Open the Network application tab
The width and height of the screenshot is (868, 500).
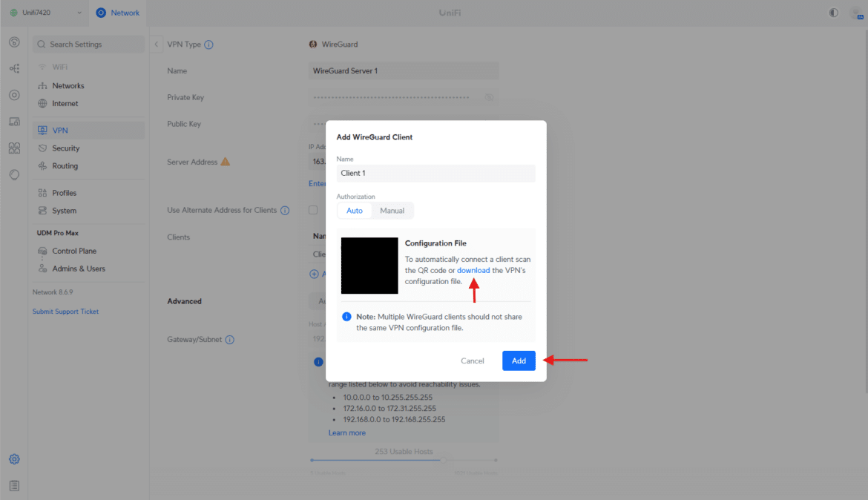117,12
